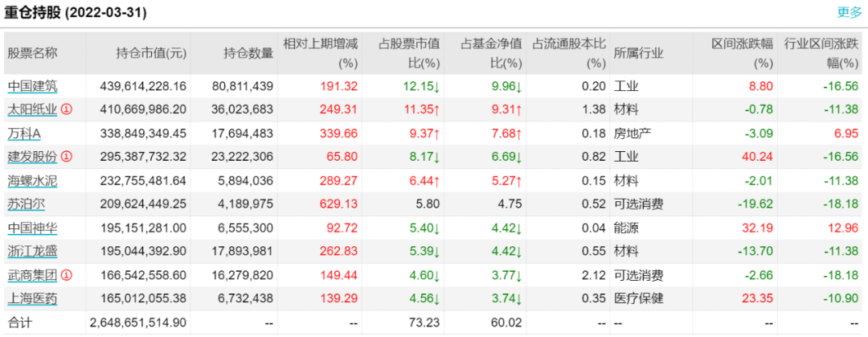
Task: Select holding quantity 36,023,683
Action: coord(243,109)
